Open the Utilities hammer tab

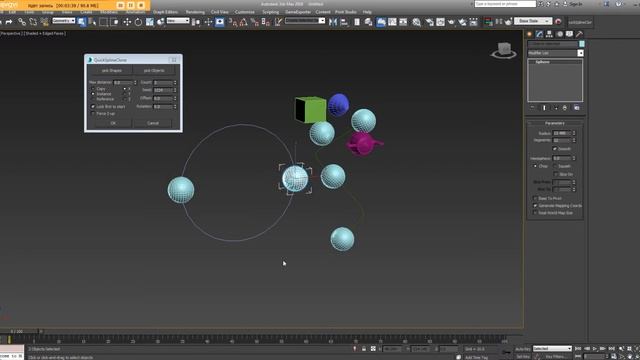coord(579,34)
